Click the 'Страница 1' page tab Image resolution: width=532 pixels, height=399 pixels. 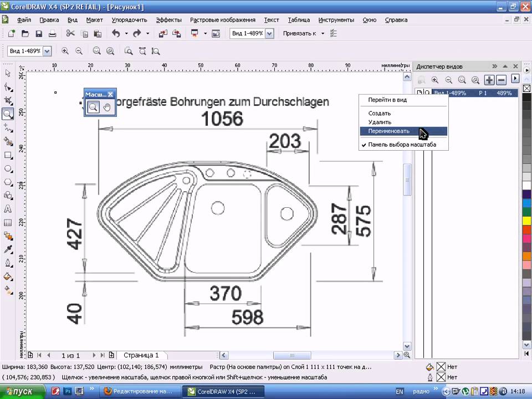point(141,355)
